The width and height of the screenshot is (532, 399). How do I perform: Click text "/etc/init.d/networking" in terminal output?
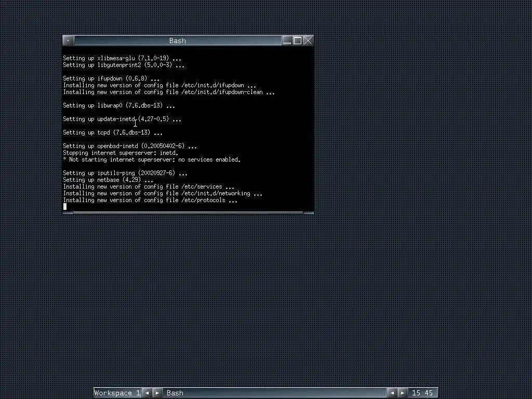coord(216,194)
